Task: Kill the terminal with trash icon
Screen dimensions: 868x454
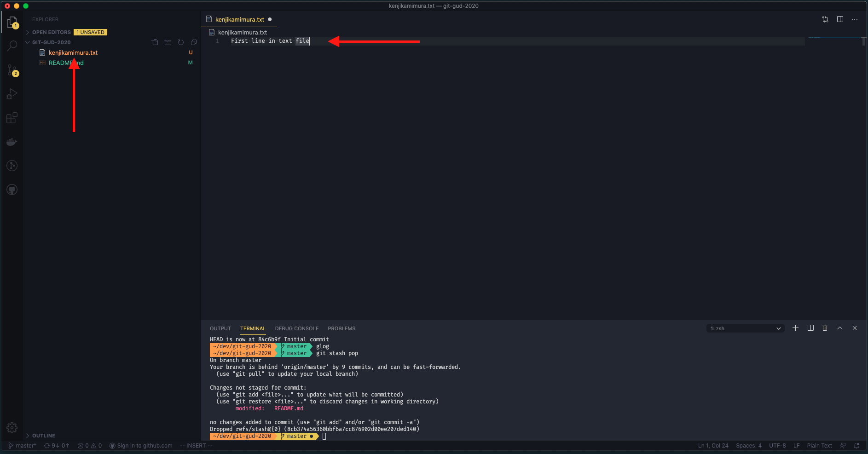Action: (x=825, y=328)
